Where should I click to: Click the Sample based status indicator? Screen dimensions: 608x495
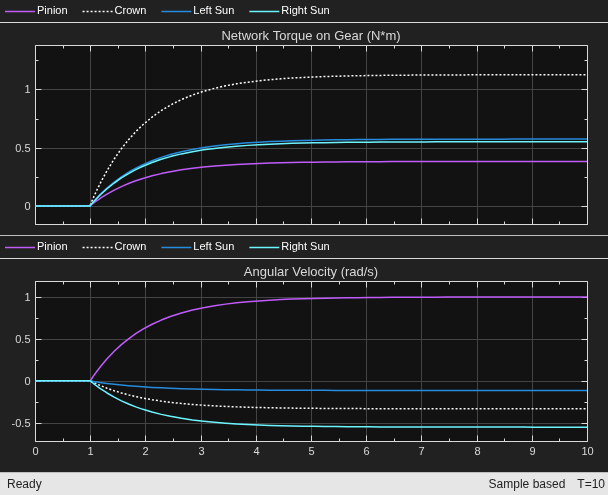tap(527, 484)
